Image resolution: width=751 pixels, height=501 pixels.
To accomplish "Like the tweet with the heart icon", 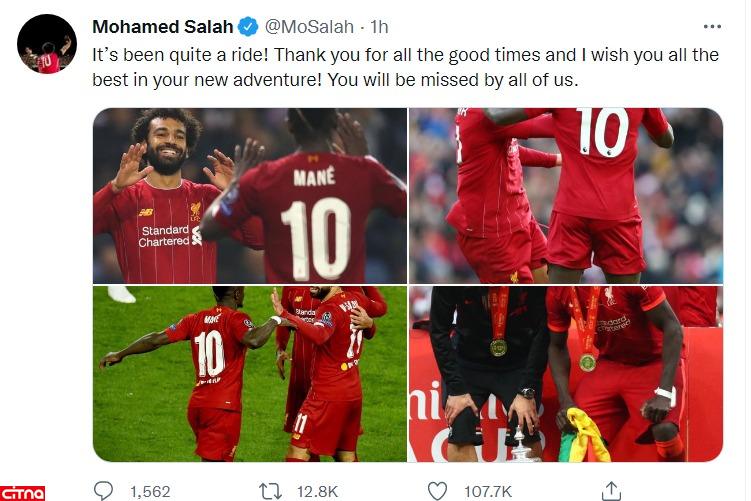I will point(437,491).
